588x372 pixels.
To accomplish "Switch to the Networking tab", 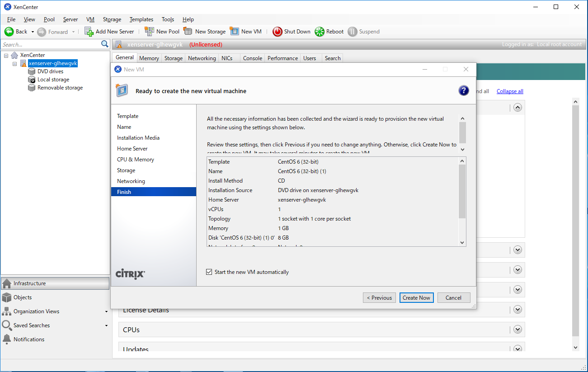I will [202, 58].
